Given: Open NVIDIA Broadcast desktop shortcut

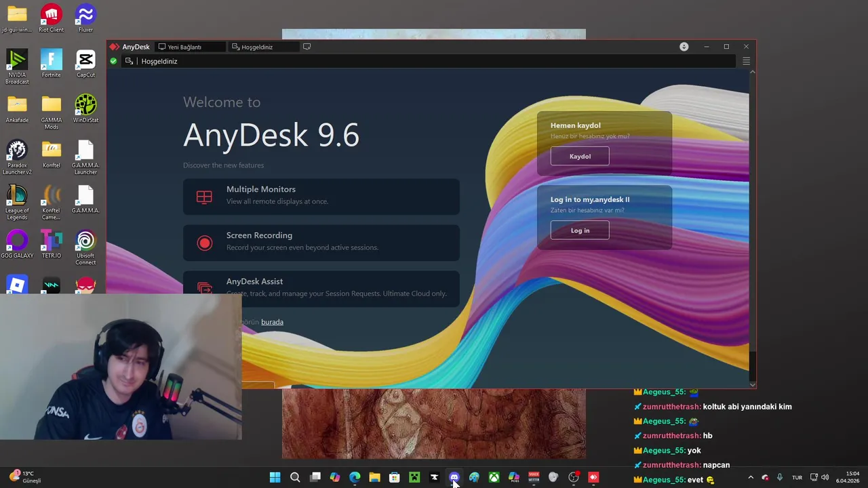Looking at the screenshot, I should (17, 66).
